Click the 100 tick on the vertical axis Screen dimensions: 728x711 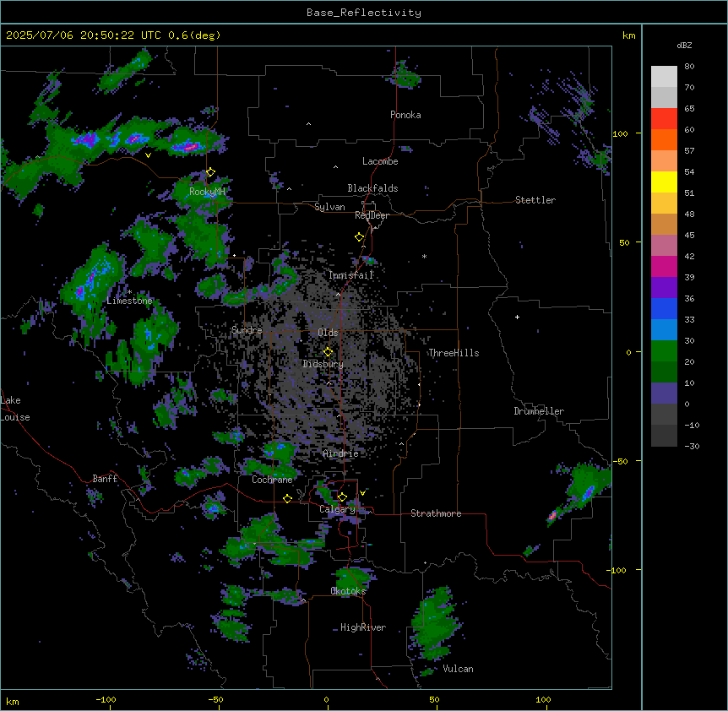point(620,133)
